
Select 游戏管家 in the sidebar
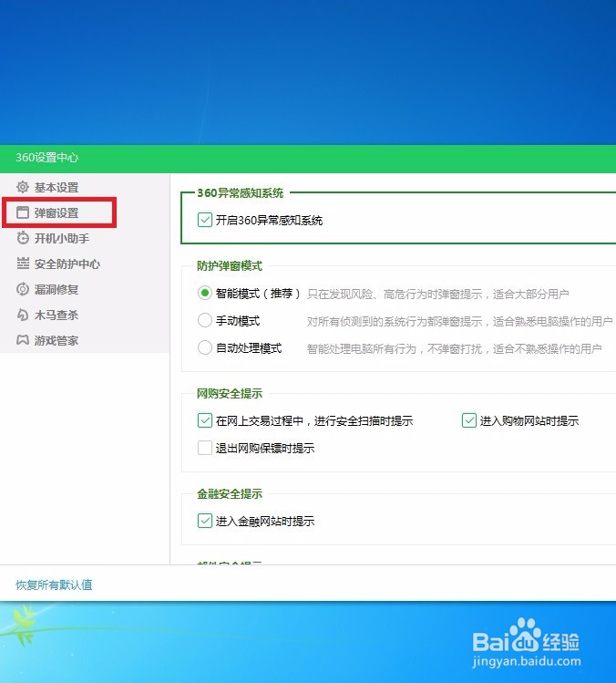pyautogui.click(x=56, y=341)
